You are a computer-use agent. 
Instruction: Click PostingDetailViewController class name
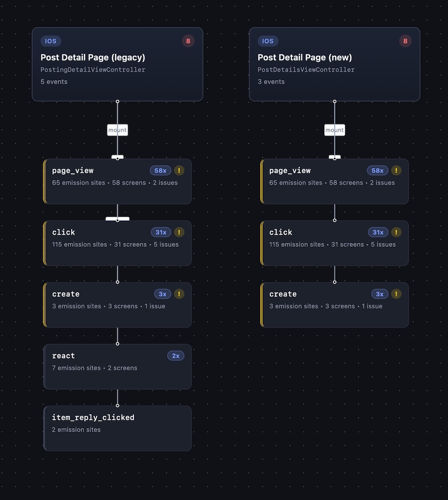(93, 69)
